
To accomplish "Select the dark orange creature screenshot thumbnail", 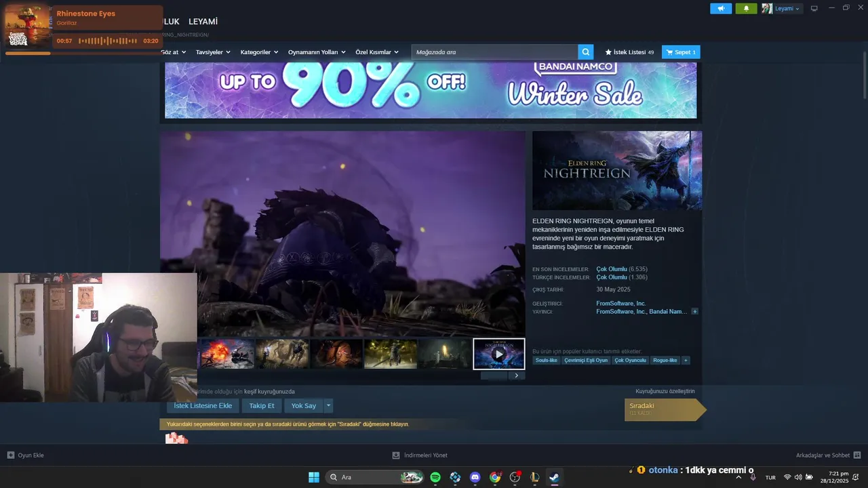I will [337, 354].
